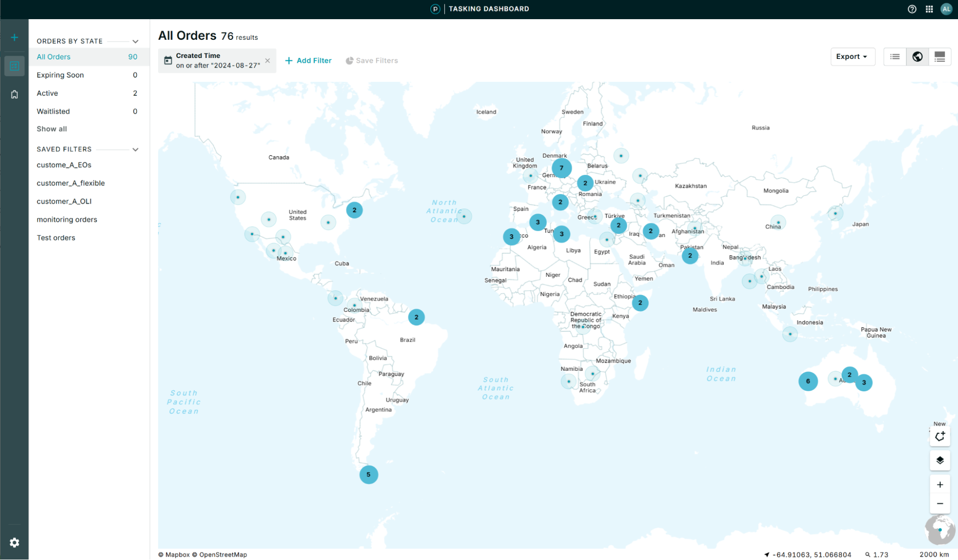Click the map layers icon
The height and width of the screenshot is (560, 958).
[x=940, y=460]
